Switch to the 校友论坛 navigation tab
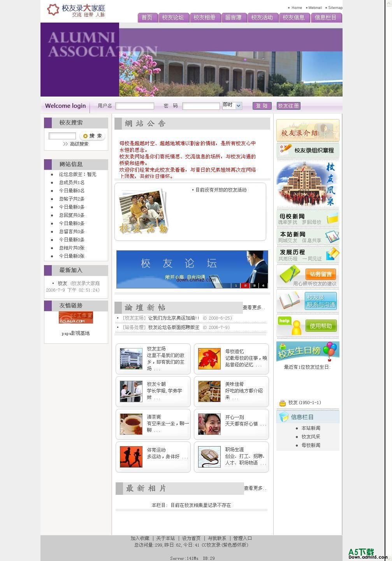Image resolution: width=392 pixels, height=561 pixels. (x=174, y=18)
